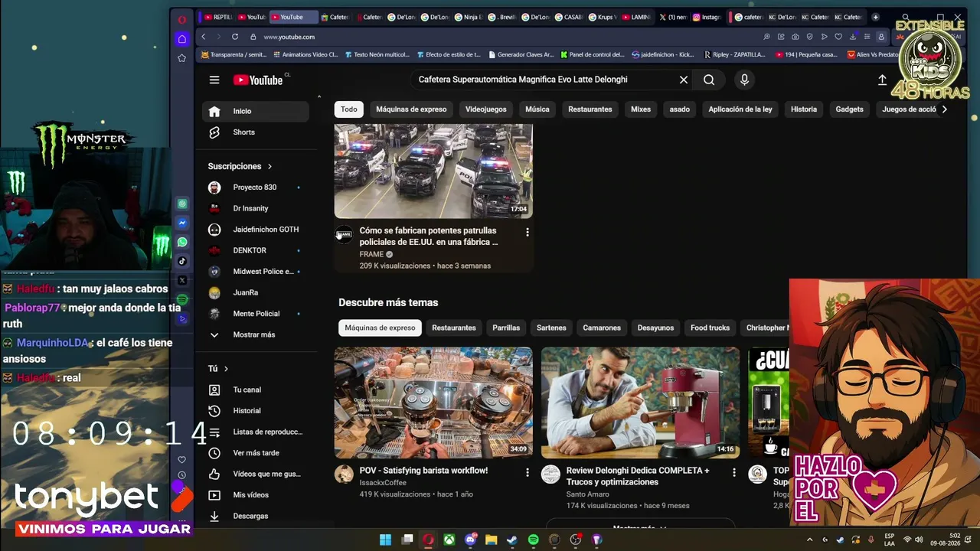Screen dimensions: 980x551
Task: Switch to the Instagram browser tab
Action: 705,17
